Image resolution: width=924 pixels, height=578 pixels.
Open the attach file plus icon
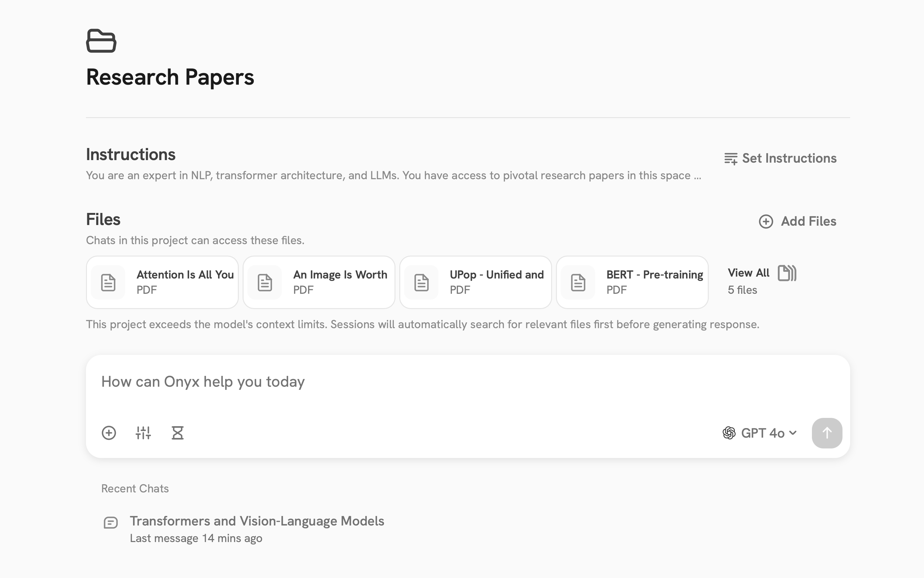pos(109,433)
